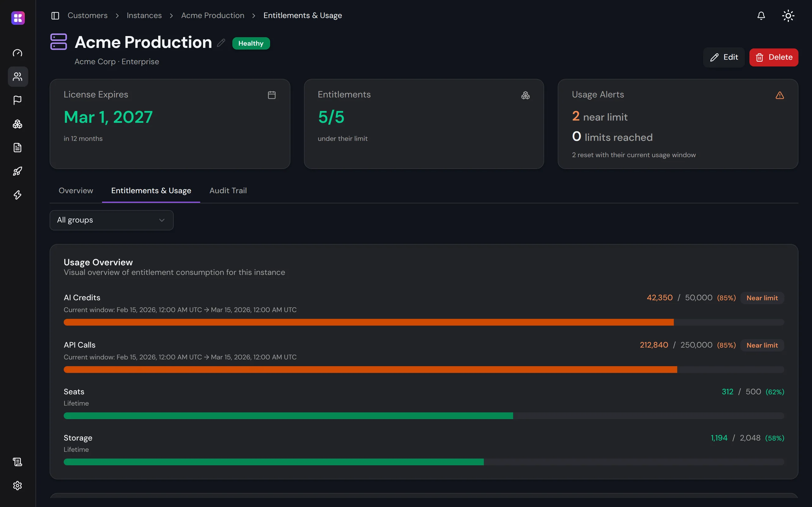Click the pencil icon beside Acme Production title
This screenshot has width=812, height=507.
221,42
